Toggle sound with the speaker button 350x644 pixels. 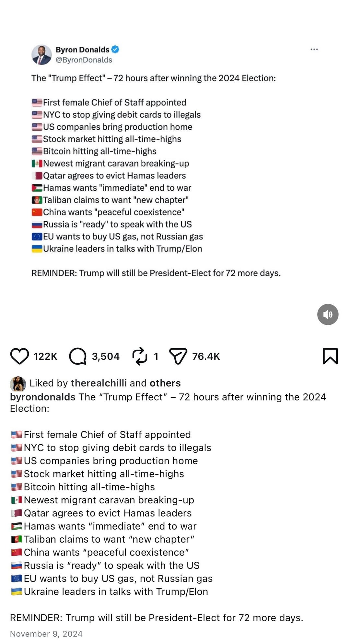328,314
